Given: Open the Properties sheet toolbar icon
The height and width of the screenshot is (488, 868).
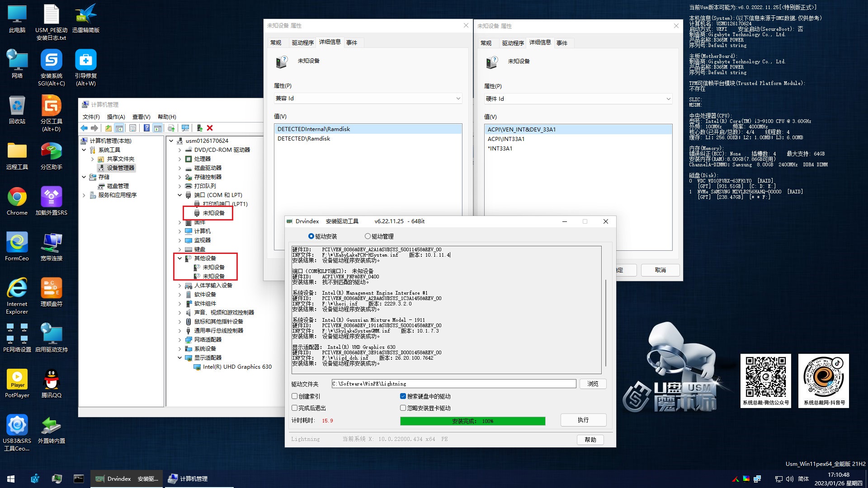Looking at the screenshot, I should point(132,128).
